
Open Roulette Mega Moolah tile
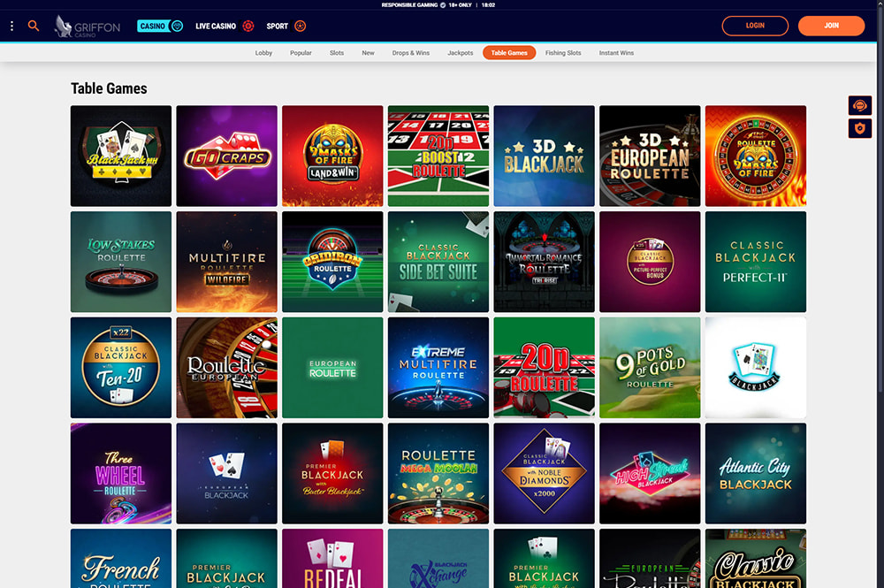tap(438, 474)
